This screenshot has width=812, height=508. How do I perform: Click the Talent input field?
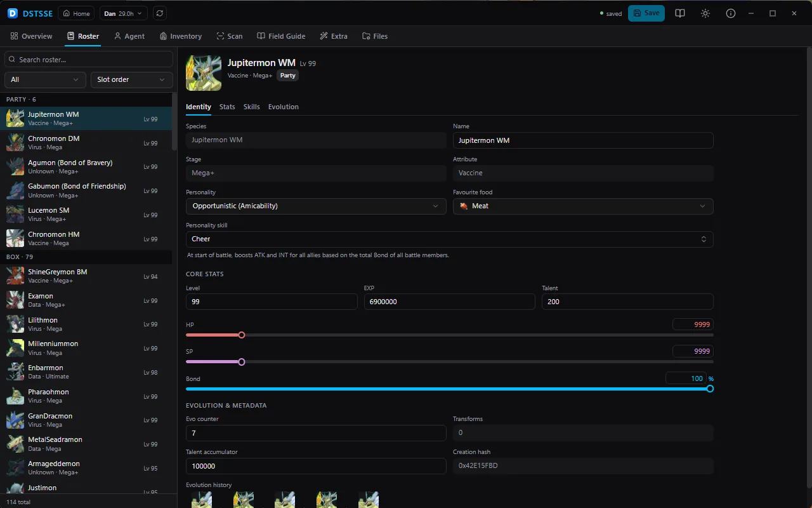tap(628, 302)
